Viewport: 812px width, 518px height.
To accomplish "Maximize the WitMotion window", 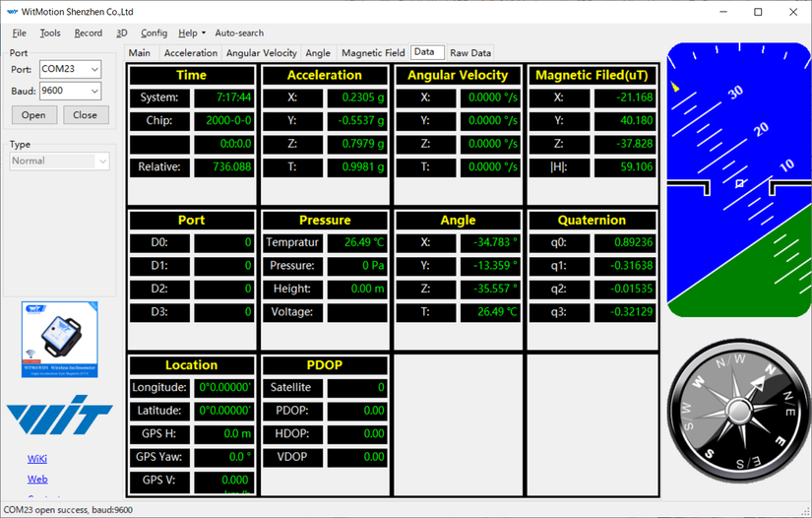I will click(758, 12).
